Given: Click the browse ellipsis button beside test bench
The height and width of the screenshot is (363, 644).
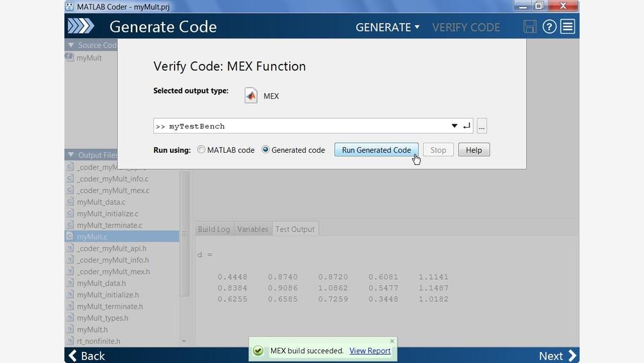Looking at the screenshot, I should [482, 126].
